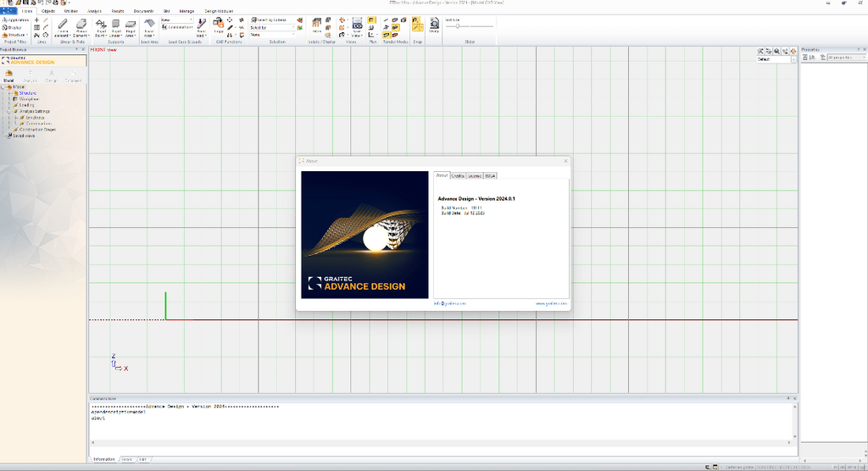Select Loading item in project tree
This screenshot has width=868, height=471.
(x=26, y=105)
